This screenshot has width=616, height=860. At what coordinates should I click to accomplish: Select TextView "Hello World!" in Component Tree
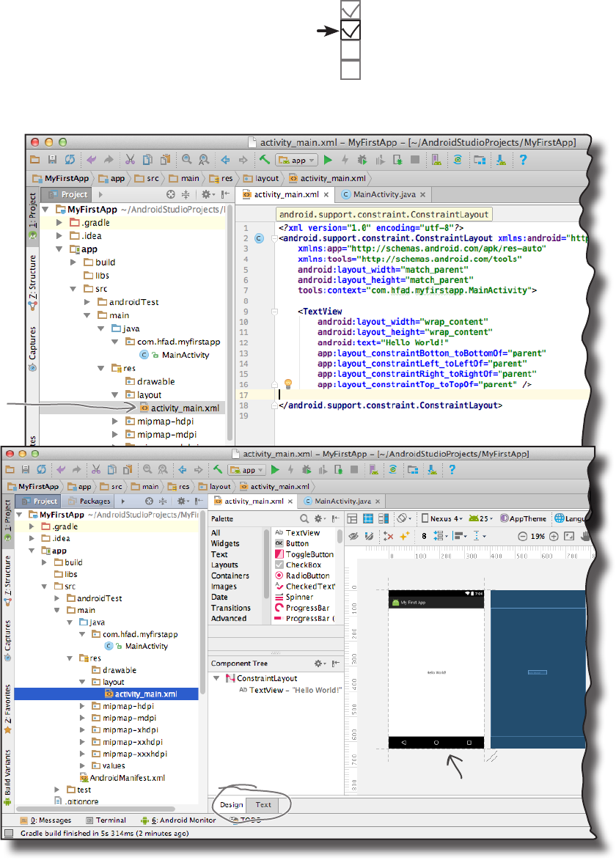(x=290, y=690)
